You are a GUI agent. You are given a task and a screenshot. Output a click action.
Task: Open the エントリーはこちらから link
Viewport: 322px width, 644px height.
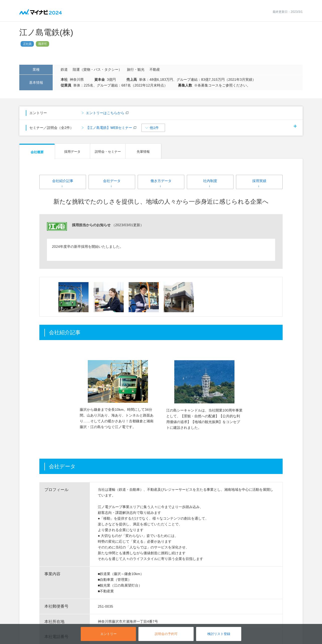tap(105, 113)
